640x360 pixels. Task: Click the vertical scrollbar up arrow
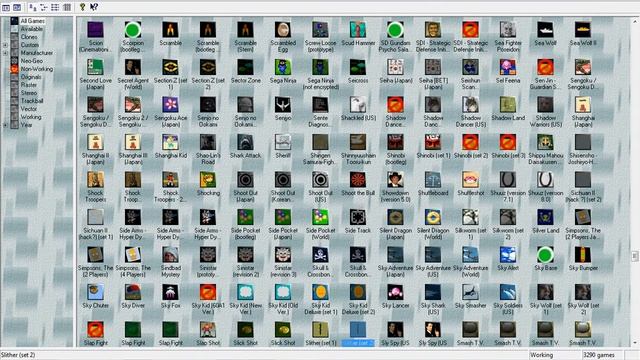pyautogui.click(x=635, y=21)
